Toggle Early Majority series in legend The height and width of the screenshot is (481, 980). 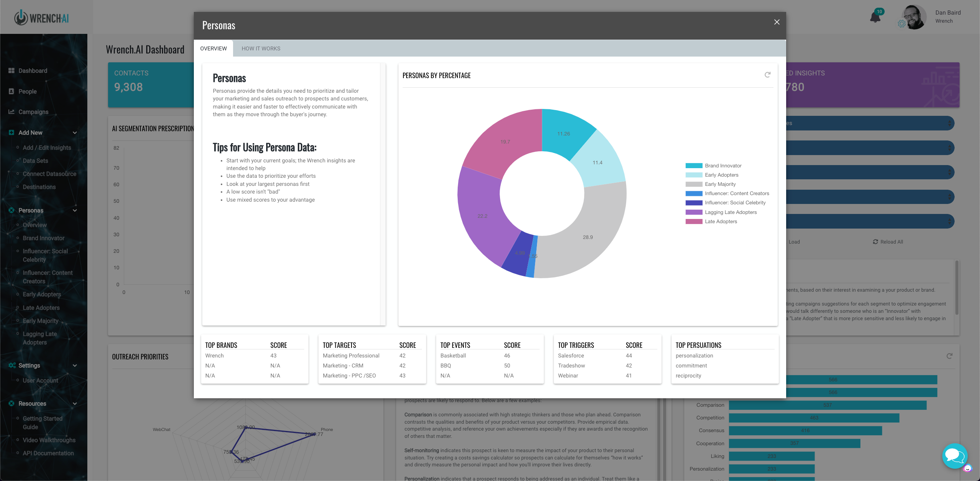720,184
